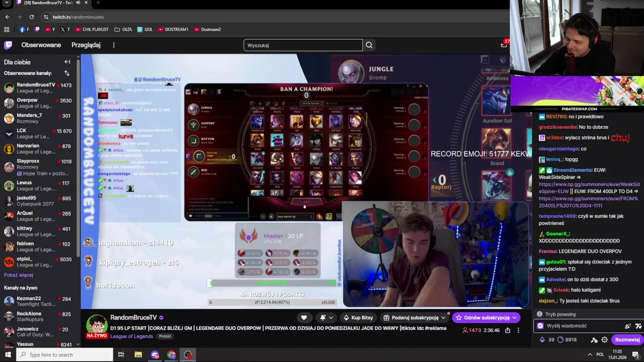Open the OLD\ bookmarks folder
The height and width of the screenshot is (362, 644).
click(x=123, y=29)
